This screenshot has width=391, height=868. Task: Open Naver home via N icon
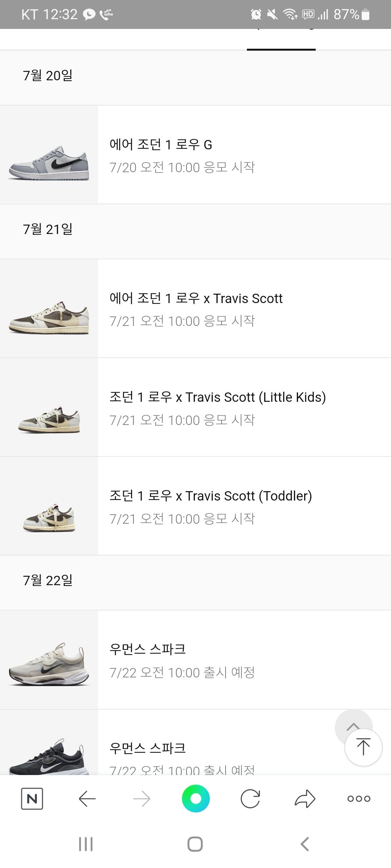pos(32,799)
